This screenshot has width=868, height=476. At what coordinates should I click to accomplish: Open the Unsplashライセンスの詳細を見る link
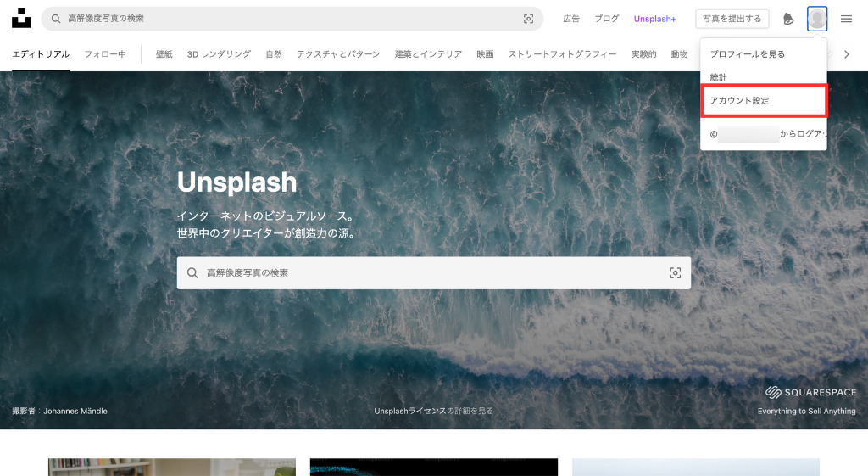(433, 412)
